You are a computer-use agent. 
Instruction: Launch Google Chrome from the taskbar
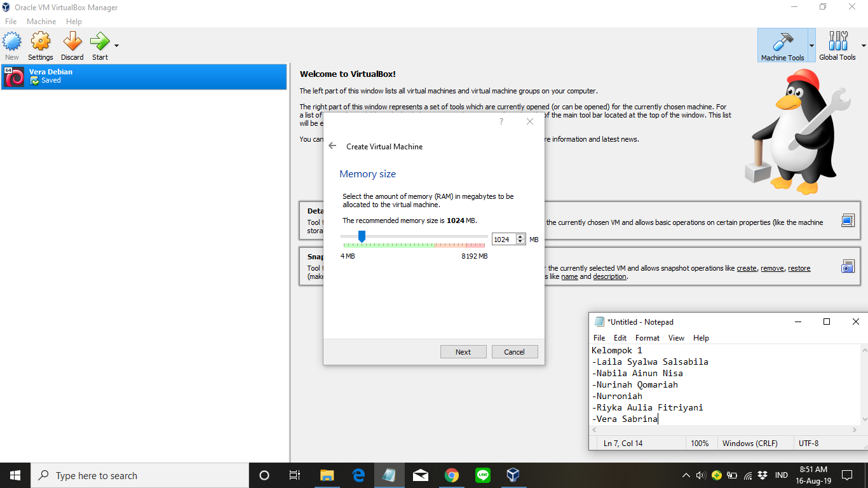tap(451, 475)
